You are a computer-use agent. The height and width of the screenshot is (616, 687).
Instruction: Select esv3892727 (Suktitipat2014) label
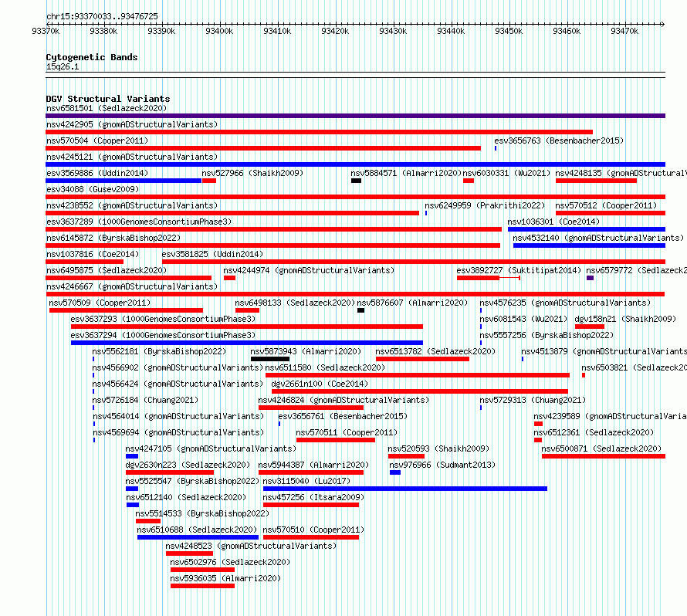(519, 270)
